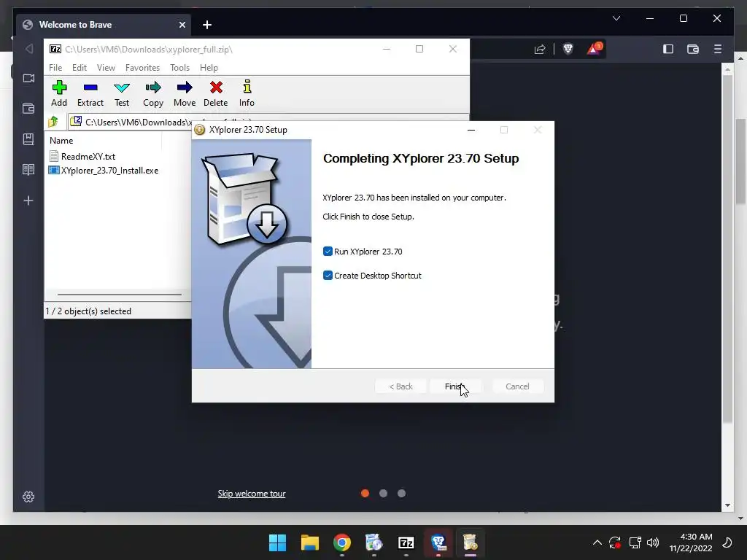This screenshot has height=560, width=747.
Task: Uncheck Create Desktop Shortcut checkbox
Action: 328,275
